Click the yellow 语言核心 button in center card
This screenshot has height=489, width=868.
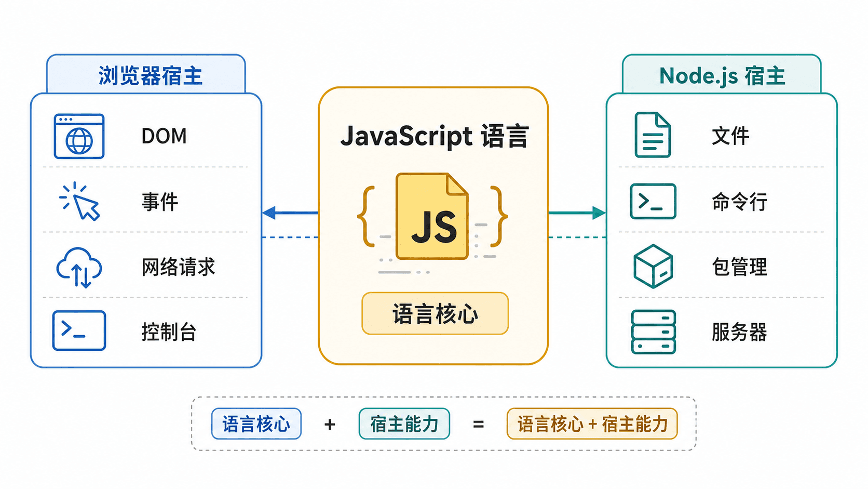pyautogui.click(x=435, y=313)
